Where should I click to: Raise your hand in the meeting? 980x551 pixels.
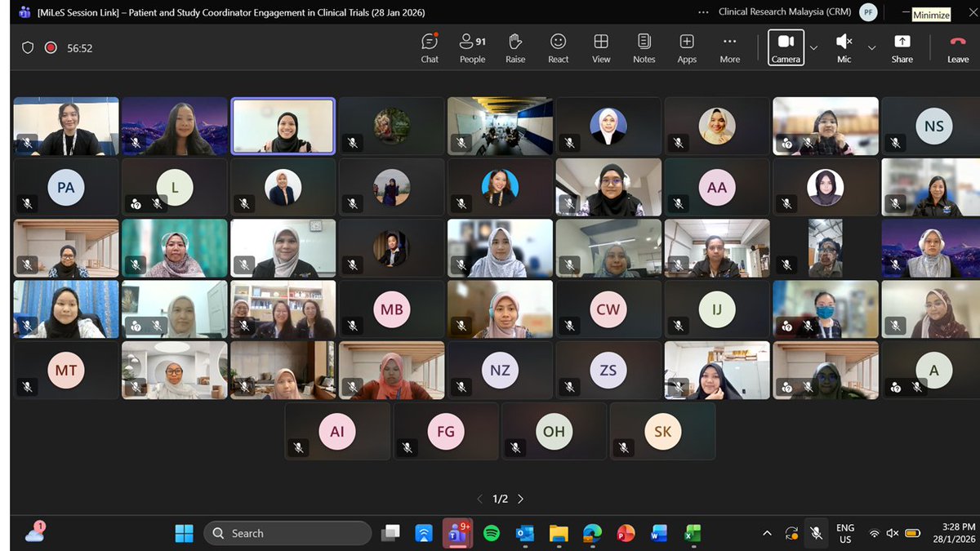click(515, 47)
